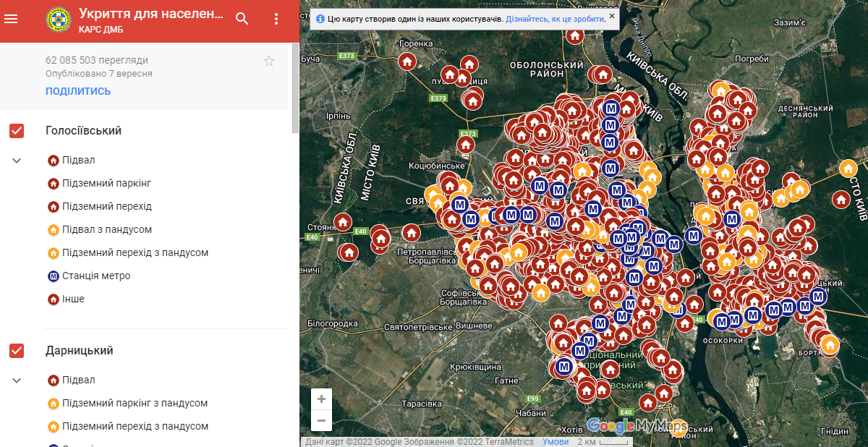Select Підземний перехід under Голосіївський
The height and width of the screenshot is (447, 868).
(x=100, y=206)
